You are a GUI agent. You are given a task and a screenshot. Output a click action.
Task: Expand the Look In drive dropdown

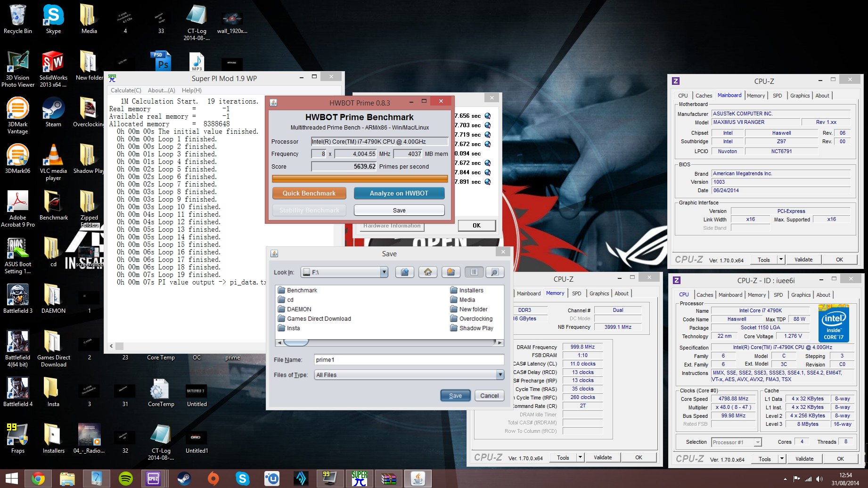tap(384, 272)
